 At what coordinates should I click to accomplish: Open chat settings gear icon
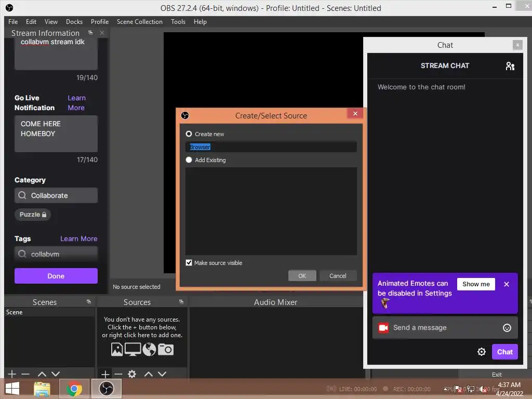[x=482, y=352]
